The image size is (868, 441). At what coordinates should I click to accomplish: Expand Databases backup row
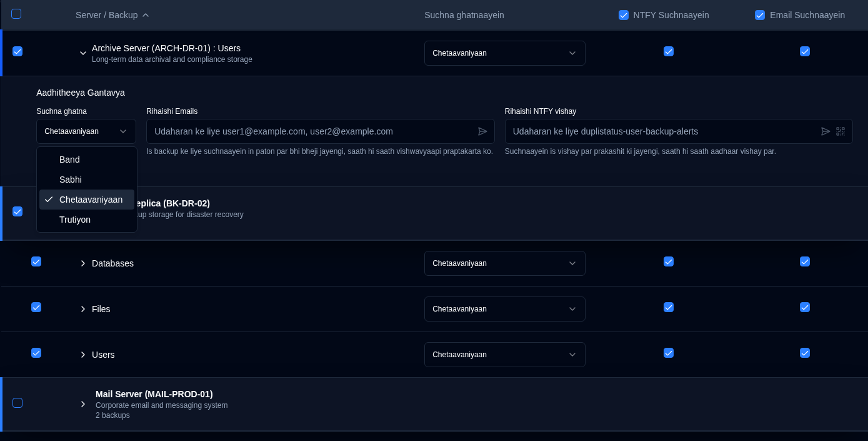tap(83, 263)
